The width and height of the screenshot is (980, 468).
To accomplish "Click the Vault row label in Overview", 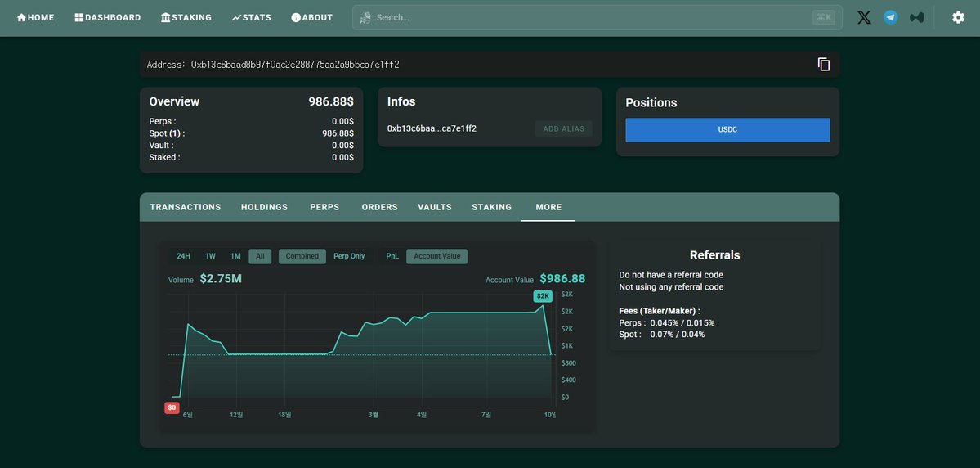I will (161, 145).
